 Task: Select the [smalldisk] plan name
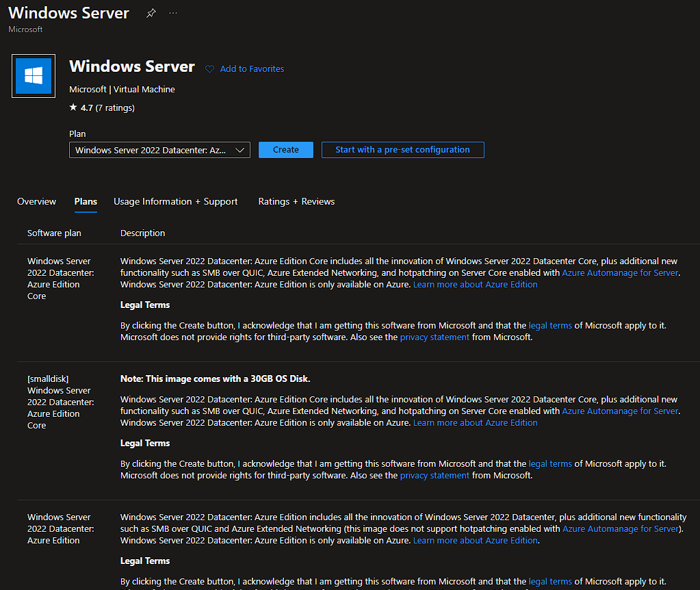61,402
